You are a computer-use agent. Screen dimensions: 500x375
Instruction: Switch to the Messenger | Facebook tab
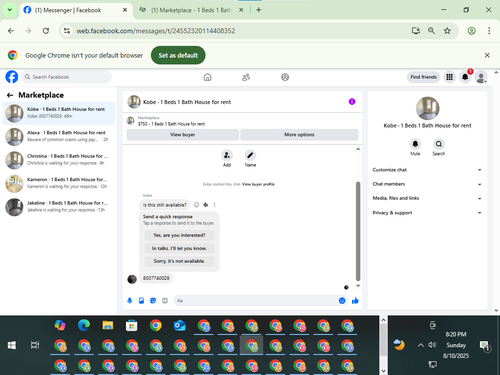click(x=75, y=10)
